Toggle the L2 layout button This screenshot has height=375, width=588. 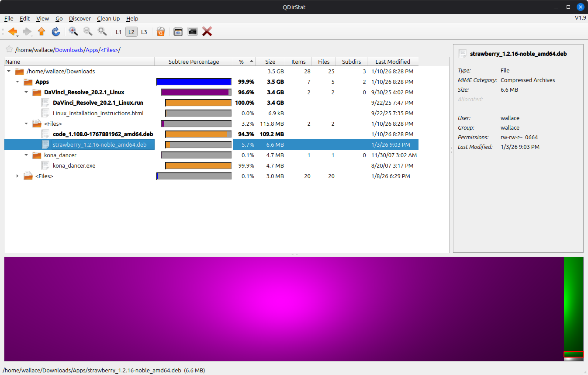[131, 32]
